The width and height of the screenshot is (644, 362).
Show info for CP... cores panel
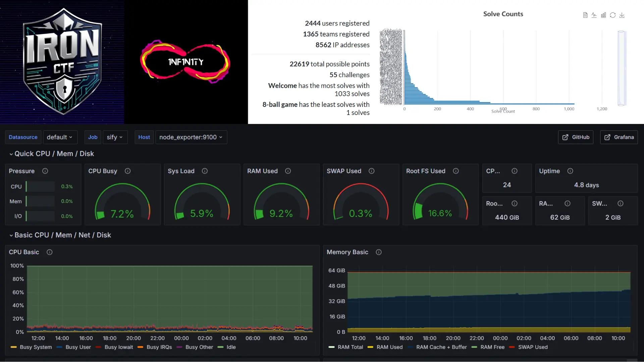(514, 171)
